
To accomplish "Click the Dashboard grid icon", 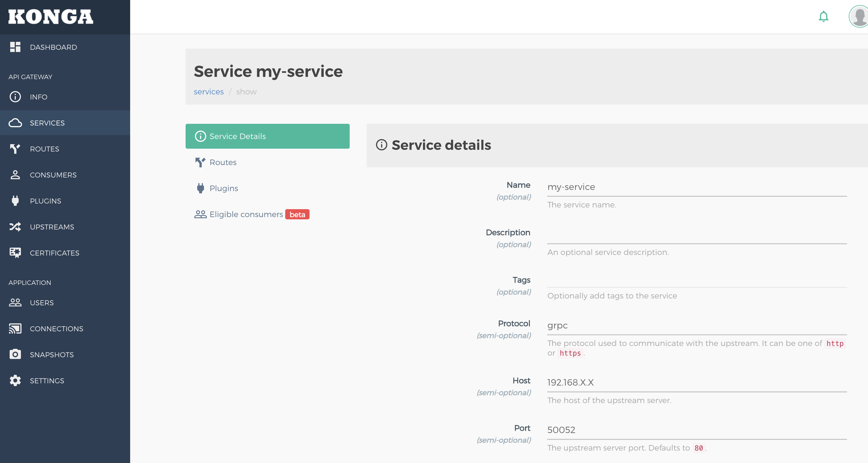I will [x=15, y=47].
